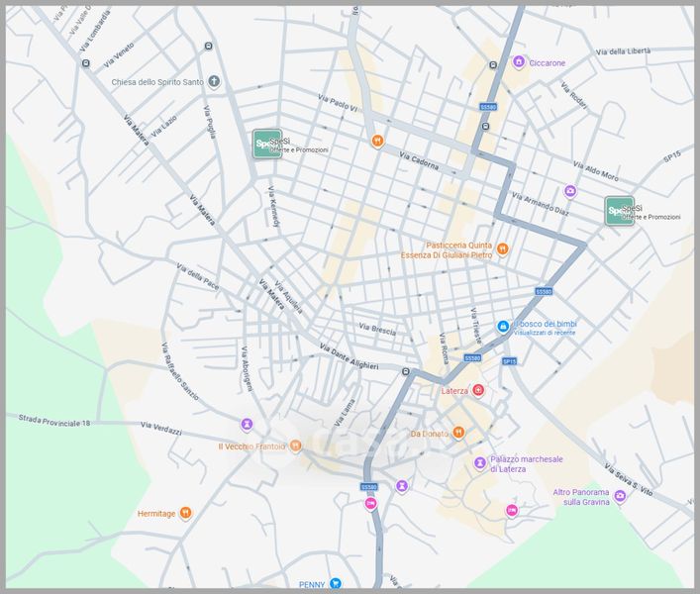The width and height of the screenshot is (700, 594).
Task: Click the Strada Provinciale 18 road label
Action: click(x=54, y=421)
